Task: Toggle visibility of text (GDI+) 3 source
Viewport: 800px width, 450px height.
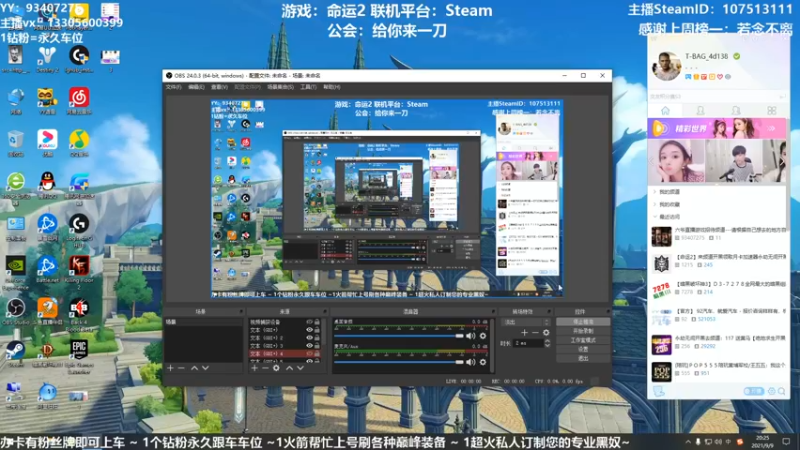Action: click(x=309, y=345)
